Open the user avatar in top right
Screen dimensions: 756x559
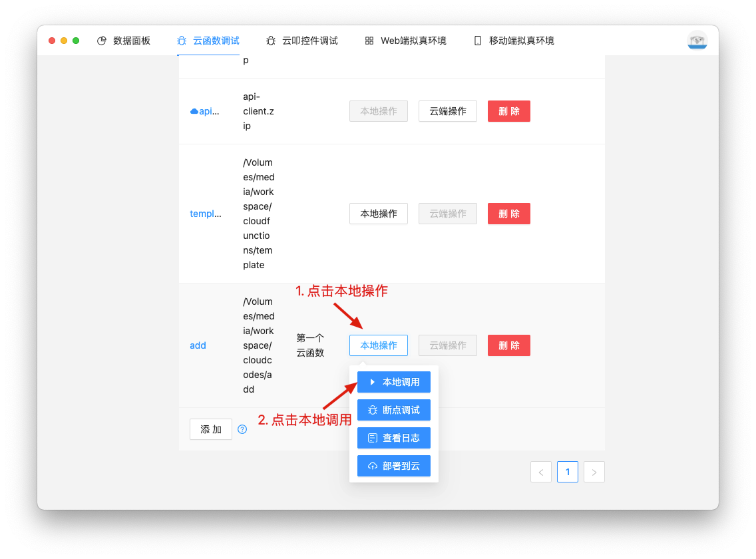(697, 41)
